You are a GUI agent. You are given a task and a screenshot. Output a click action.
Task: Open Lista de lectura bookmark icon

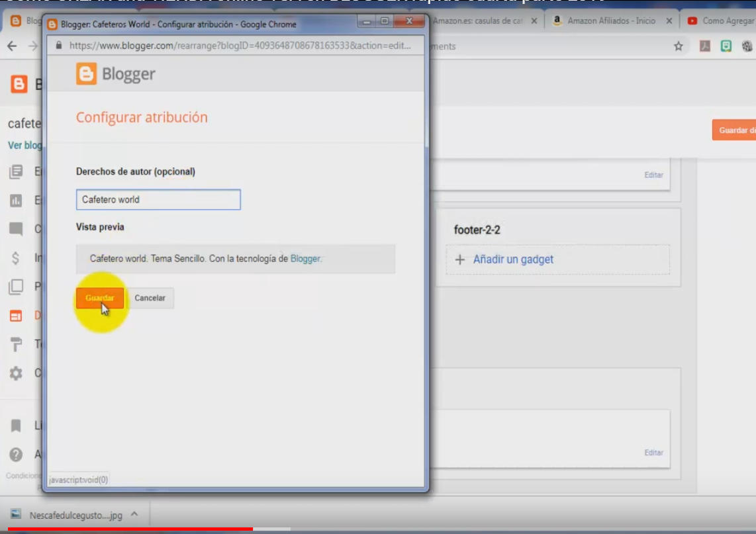[16, 425]
